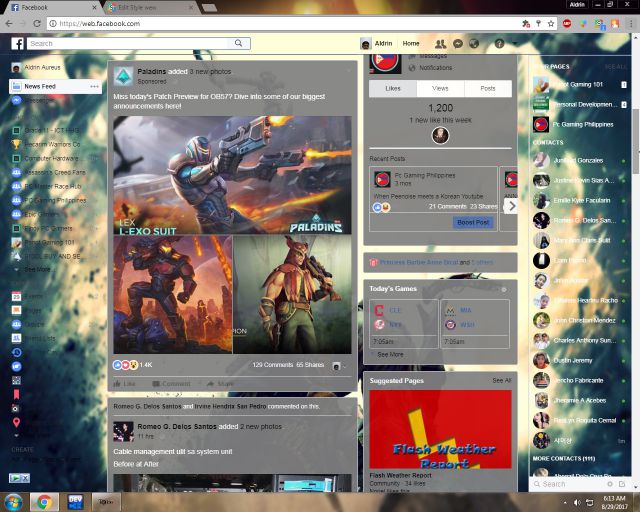Image resolution: width=640 pixels, height=512 pixels.
Task: Click the Facebook search input field
Action: [130, 43]
